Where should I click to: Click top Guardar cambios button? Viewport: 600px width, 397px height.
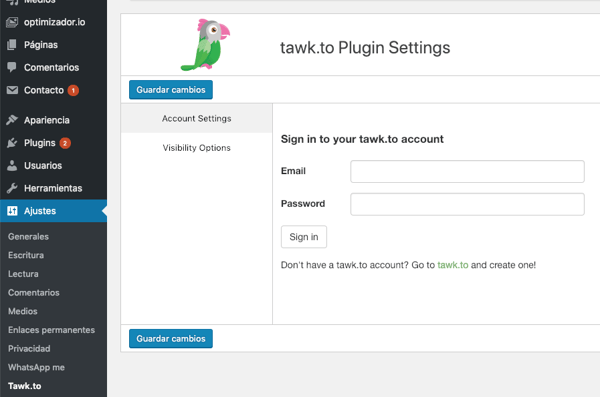click(x=171, y=90)
